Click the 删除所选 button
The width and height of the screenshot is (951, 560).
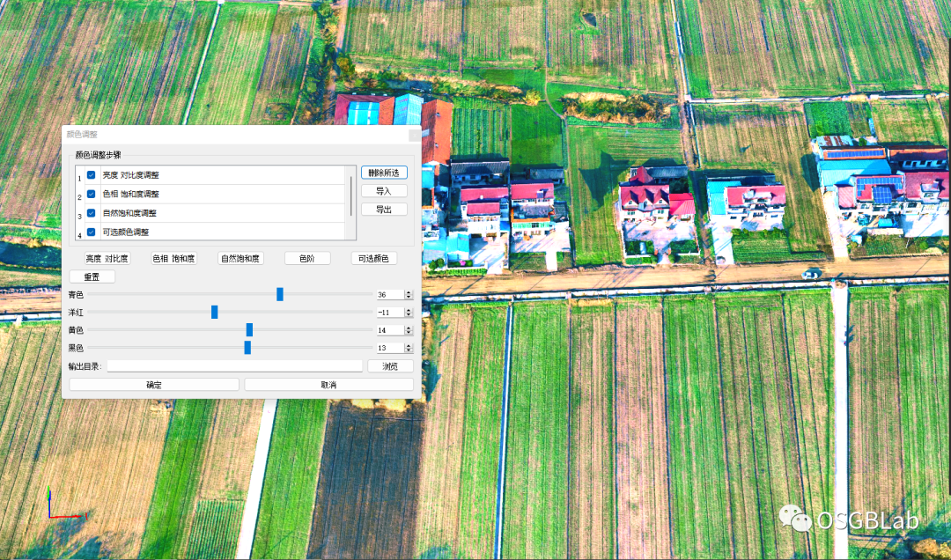[x=384, y=173]
